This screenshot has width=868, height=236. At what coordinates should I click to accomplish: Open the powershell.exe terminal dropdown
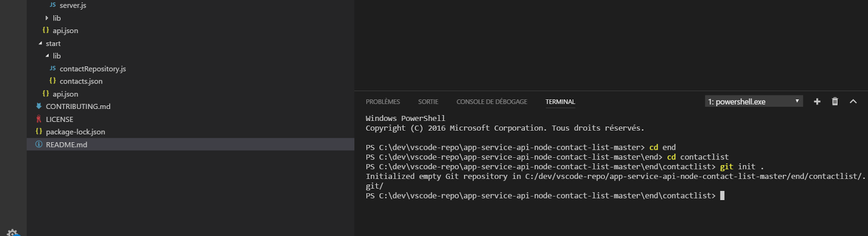point(754,101)
